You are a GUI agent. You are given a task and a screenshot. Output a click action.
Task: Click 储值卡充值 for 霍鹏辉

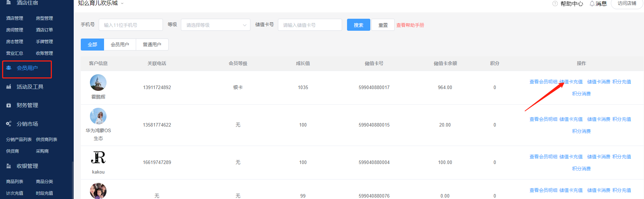(x=571, y=82)
